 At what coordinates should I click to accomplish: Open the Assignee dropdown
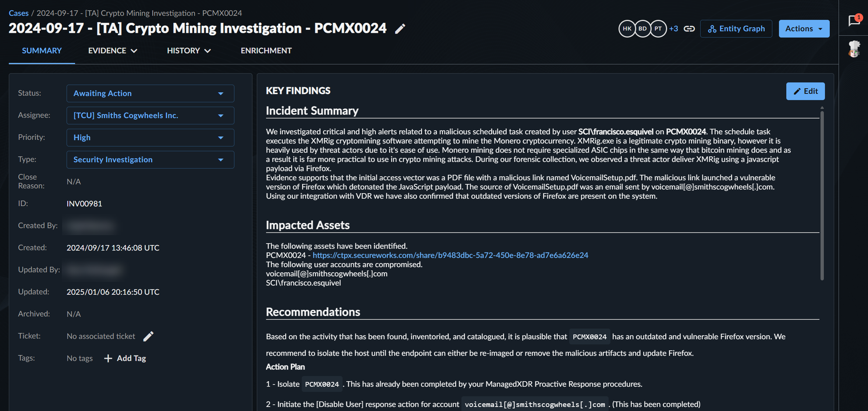click(x=150, y=116)
